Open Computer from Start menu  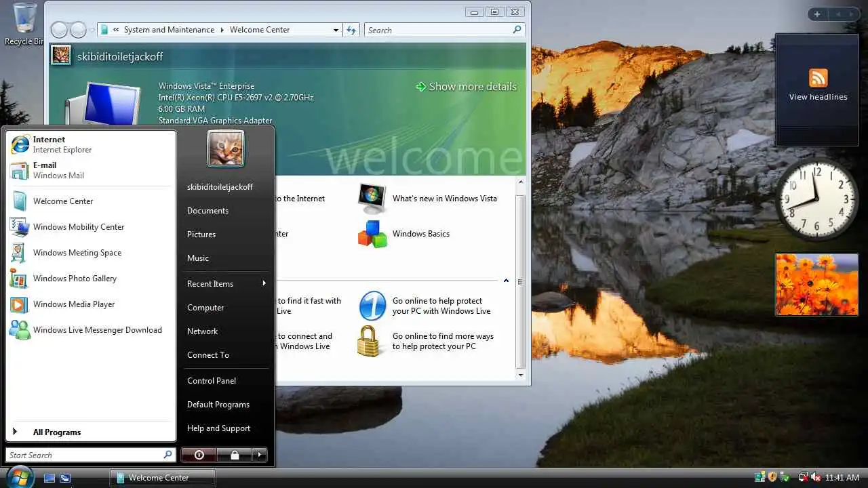point(226,308)
